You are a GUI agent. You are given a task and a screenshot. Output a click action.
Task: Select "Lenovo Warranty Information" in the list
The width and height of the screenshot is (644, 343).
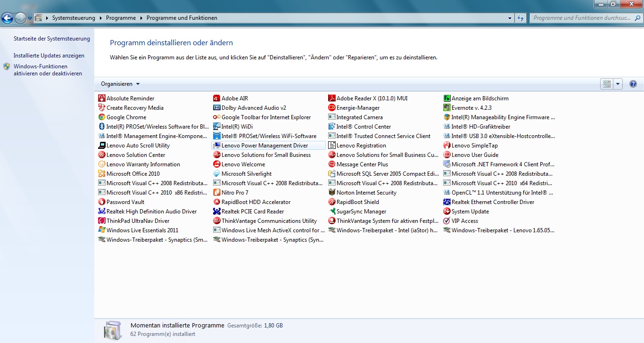pyautogui.click(x=139, y=164)
